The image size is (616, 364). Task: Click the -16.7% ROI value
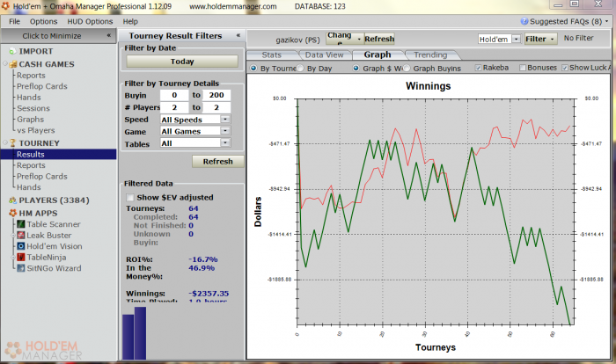[x=203, y=259]
